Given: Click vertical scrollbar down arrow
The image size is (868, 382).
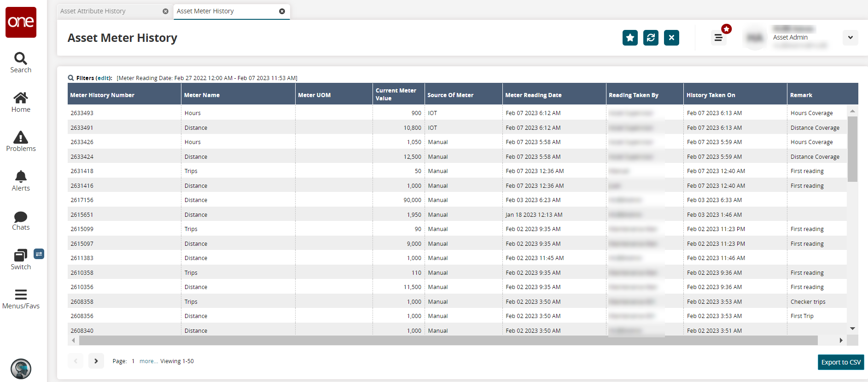Looking at the screenshot, I should pos(852,329).
